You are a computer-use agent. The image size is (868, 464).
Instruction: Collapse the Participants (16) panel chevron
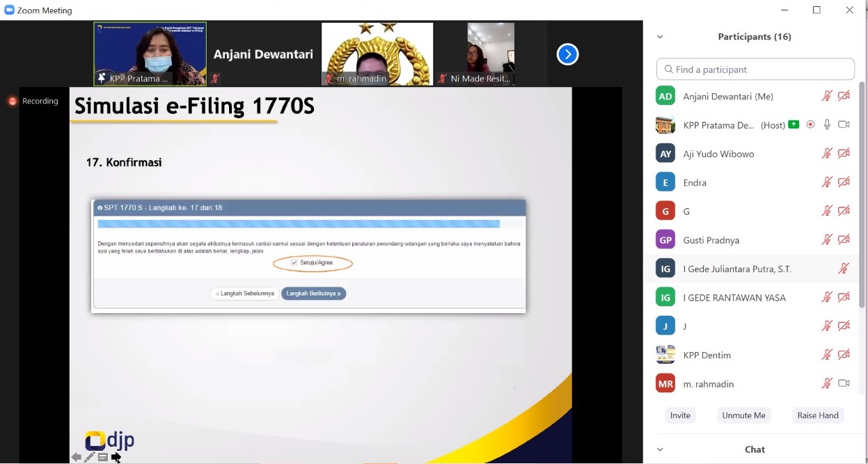[x=660, y=37]
